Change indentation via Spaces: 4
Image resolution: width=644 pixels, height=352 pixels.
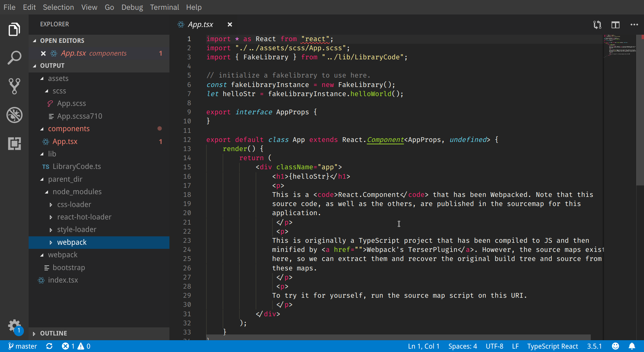(462, 346)
